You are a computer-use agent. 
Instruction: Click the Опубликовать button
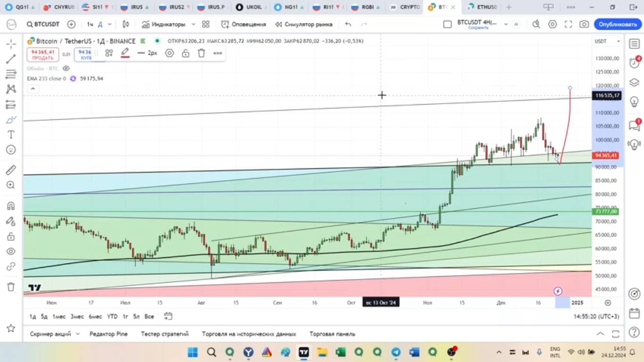[x=618, y=24]
